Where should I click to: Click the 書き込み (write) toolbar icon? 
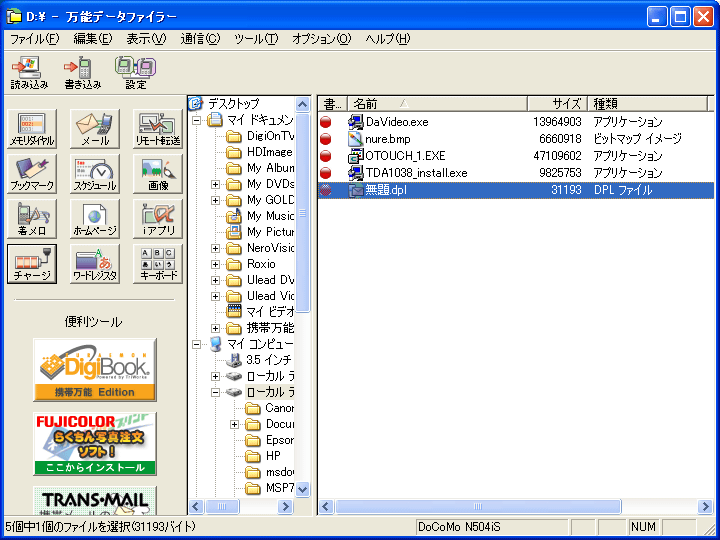point(83,73)
